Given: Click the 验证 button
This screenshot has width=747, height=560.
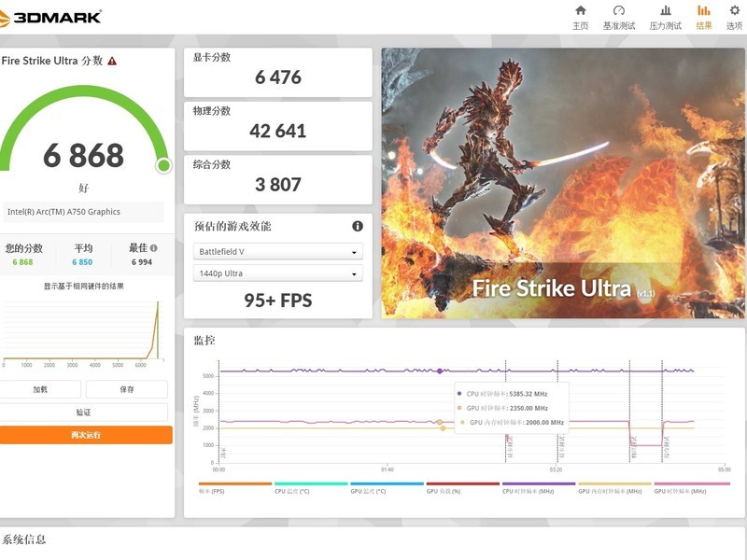Looking at the screenshot, I should pyautogui.click(x=83, y=412).
